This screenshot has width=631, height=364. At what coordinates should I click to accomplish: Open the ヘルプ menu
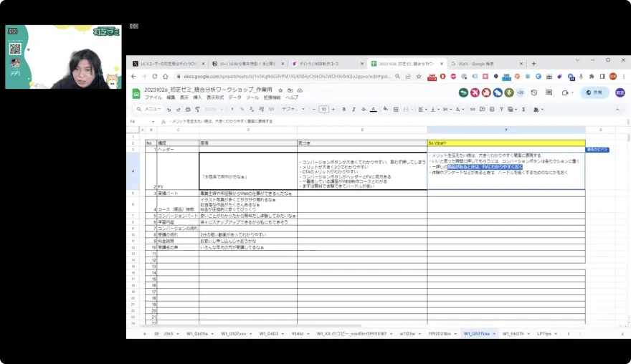click(x=292, y=97)
